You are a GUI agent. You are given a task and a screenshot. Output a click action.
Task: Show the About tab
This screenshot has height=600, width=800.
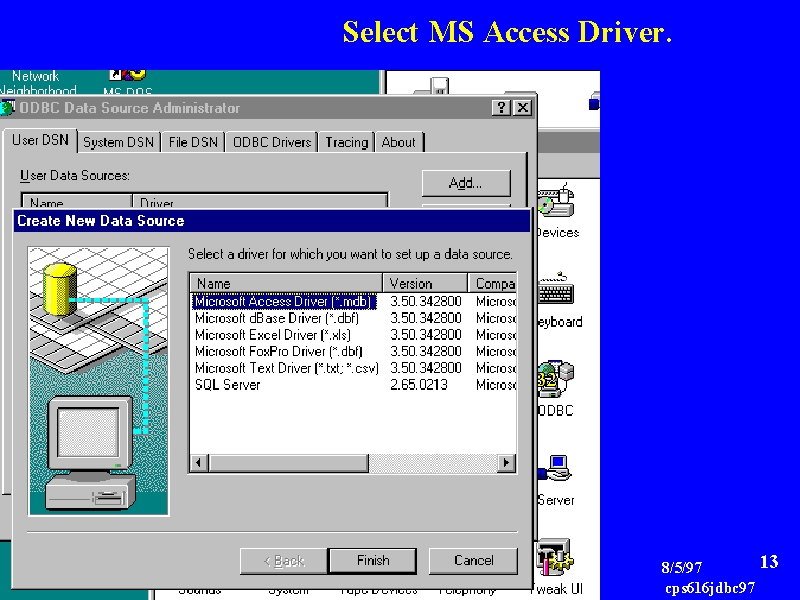point(398,142)
